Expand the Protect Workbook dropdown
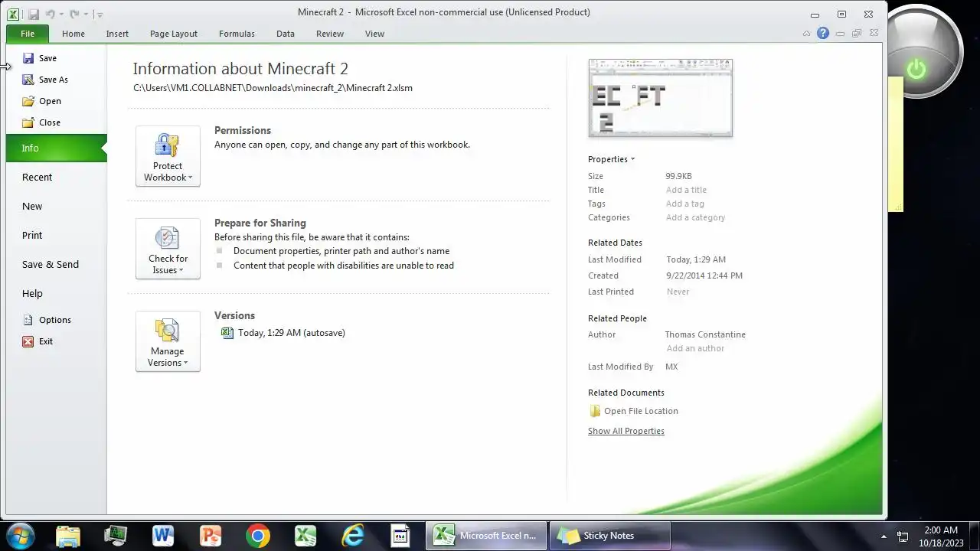The height and width of the screenshot is (551, 980). tap(168, 156)
